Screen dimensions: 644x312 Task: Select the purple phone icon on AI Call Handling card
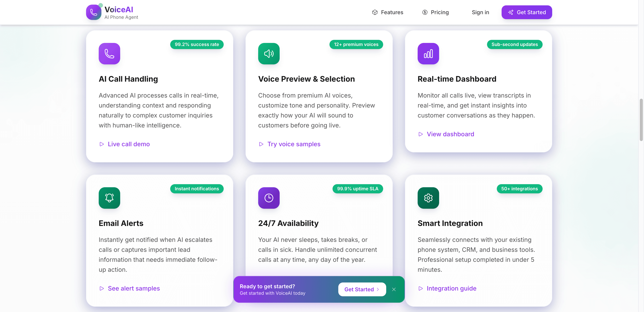pyautogui.click(x=109, y=53)
